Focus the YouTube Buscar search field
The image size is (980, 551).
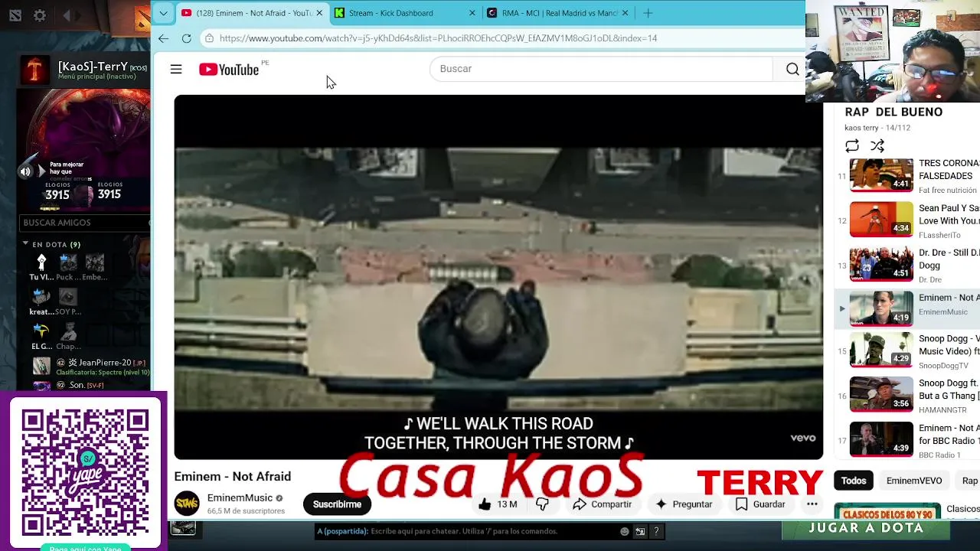pyautogui.click(x=601, y=69)
